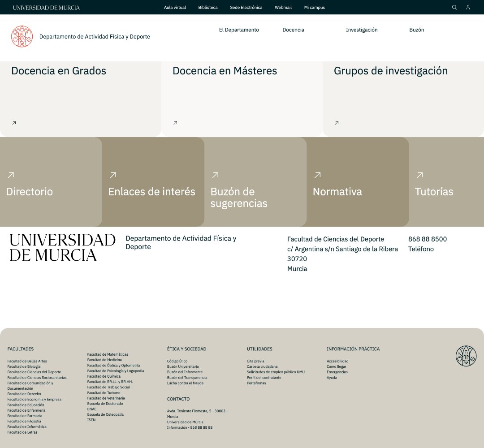Image resolution: width=484 pixels, height=448 pixels.
Task: Open Portafirmas footer link
Action: pyautogui.click(x=256, y=383)
